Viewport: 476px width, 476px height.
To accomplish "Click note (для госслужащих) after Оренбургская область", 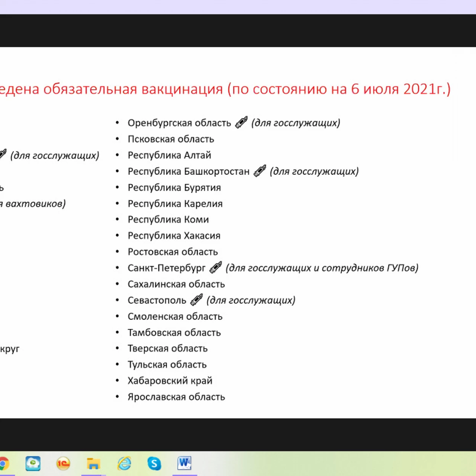I will click(296, 123).
